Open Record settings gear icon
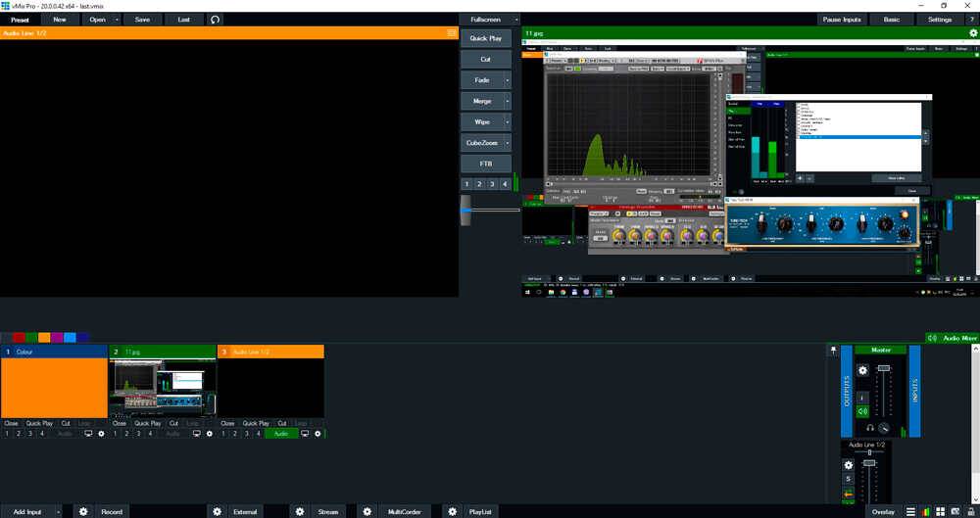 [x=83, y=511]
